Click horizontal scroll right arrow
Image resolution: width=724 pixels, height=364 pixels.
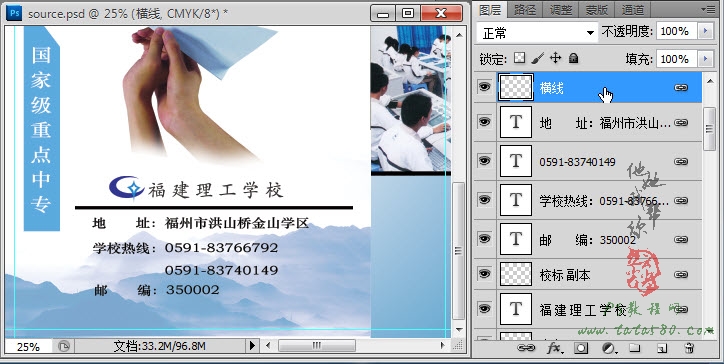coord(442,345)
